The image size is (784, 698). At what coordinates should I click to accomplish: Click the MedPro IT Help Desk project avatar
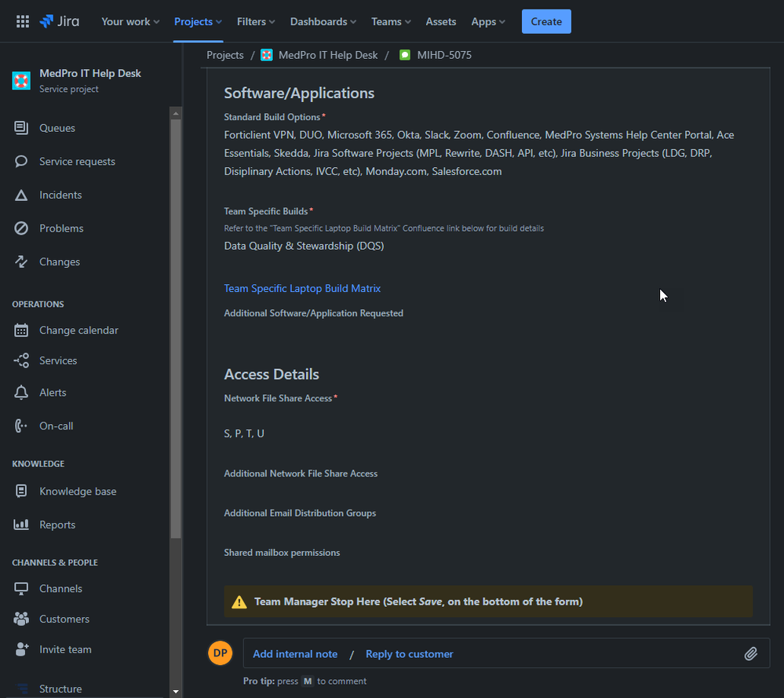(21, 81)
